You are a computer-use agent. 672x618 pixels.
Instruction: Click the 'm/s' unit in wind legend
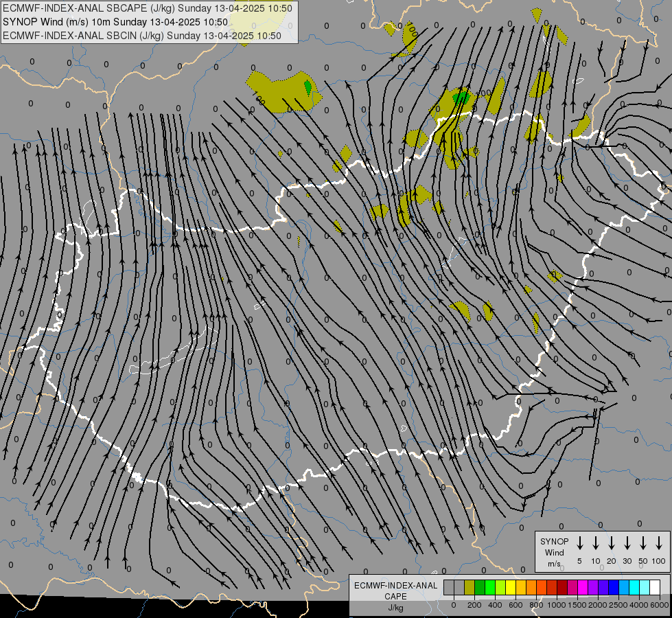[554, 564]
